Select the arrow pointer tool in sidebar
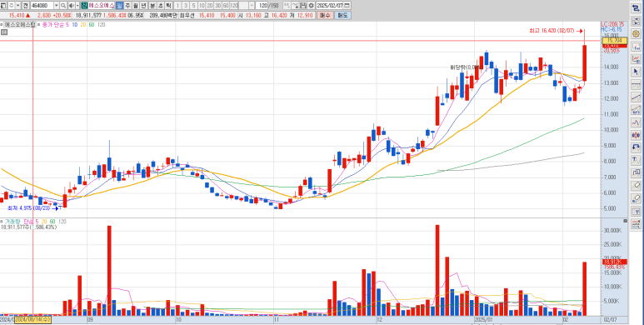Image resolution: width=644 pixels, height=325 pixels. (636, 72)
